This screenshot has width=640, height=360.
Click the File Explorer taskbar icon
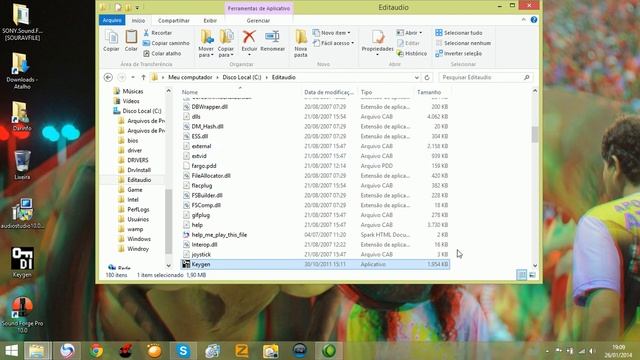coord(37,351)
